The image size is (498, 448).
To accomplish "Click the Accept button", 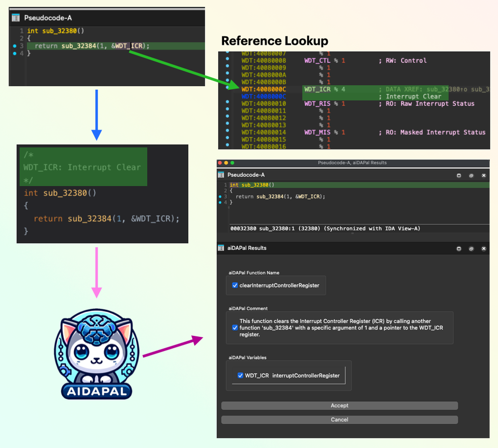I will 340,406.
